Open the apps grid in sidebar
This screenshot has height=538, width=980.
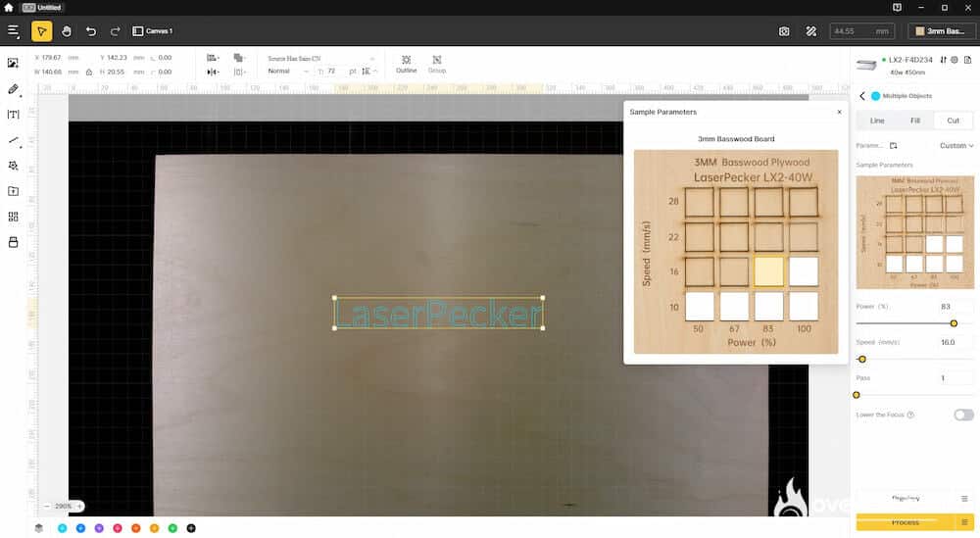tap(13, 217)
